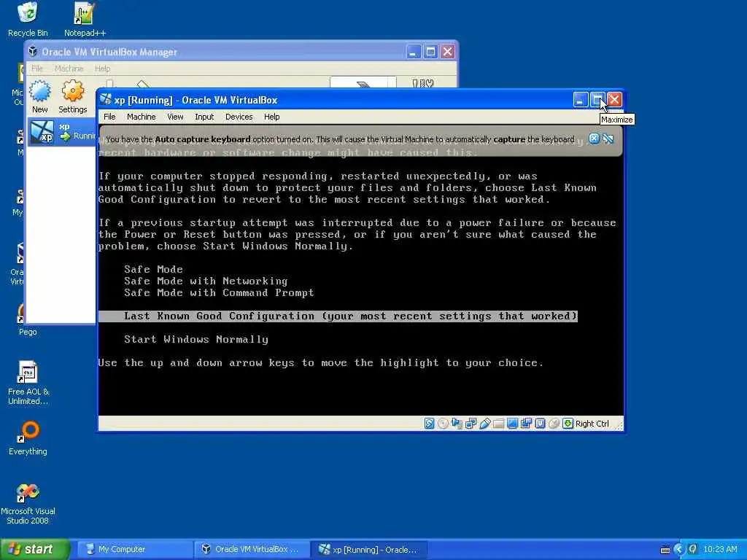Click the virtualization features status icon

[x=540, y=424]
